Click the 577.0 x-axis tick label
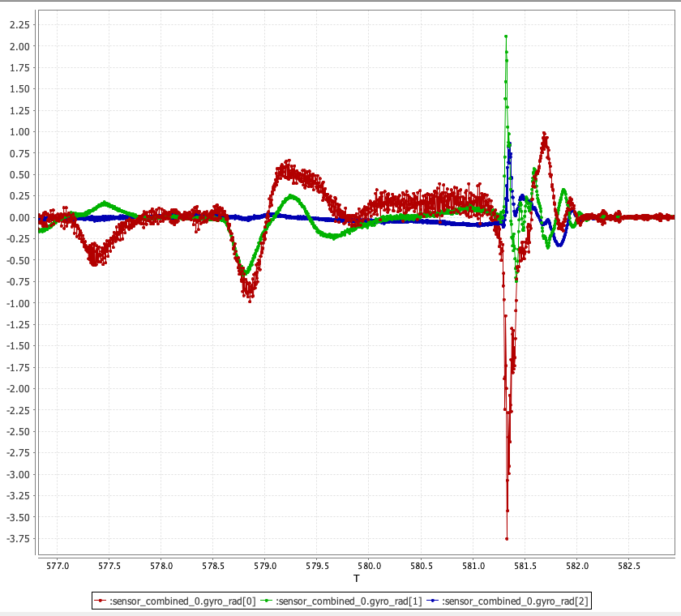 point(58,566)
